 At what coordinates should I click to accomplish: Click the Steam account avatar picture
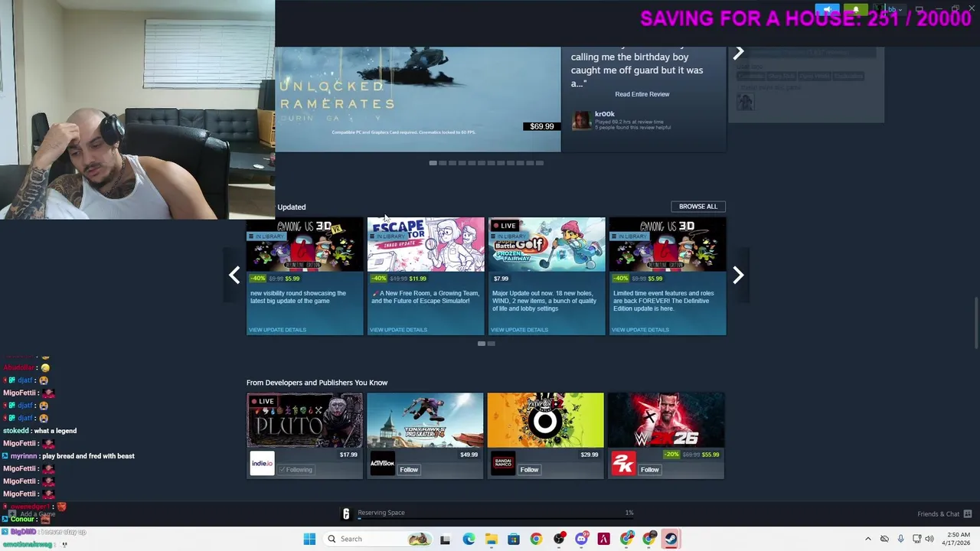[x=878, y=10]
